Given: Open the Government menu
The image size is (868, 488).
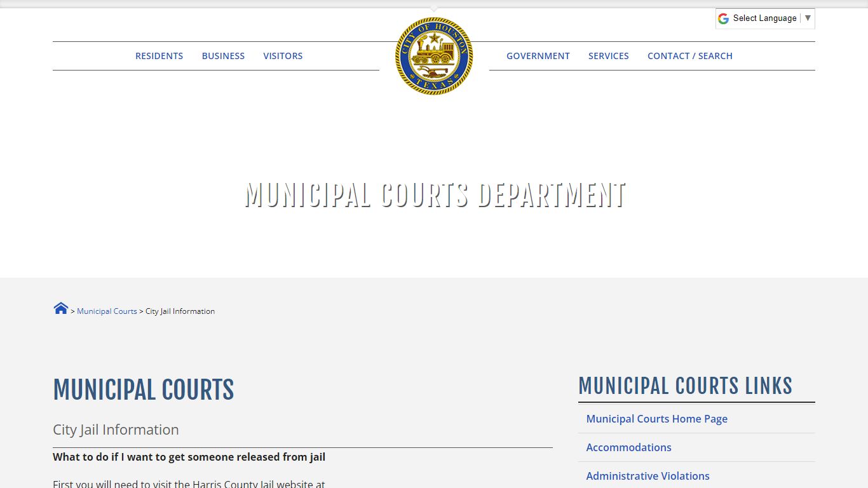Looking at the screenshot, I should [x=538, y=56].
